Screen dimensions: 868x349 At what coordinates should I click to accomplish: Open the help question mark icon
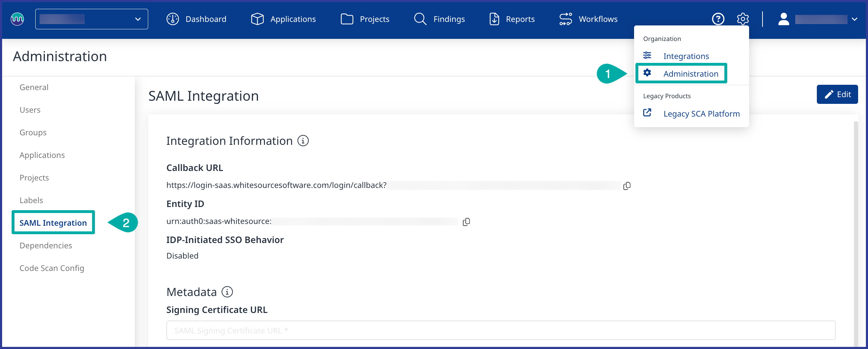point(718,19)
